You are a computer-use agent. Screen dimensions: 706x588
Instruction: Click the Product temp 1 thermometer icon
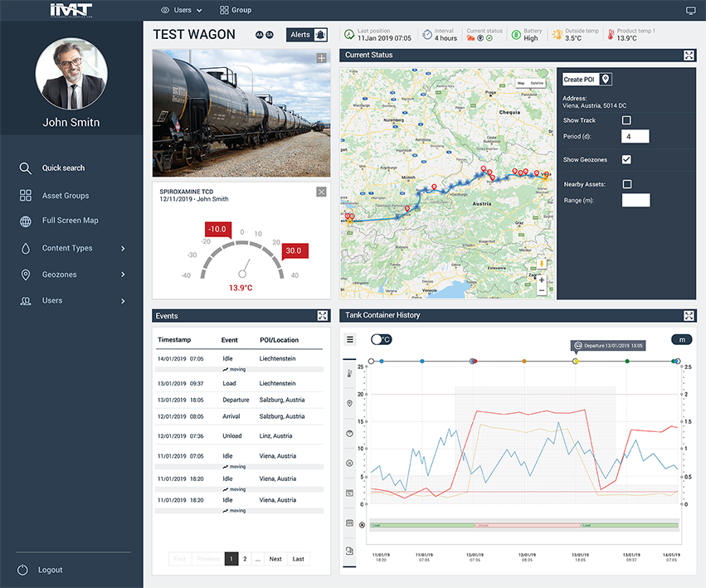[611, 35]
